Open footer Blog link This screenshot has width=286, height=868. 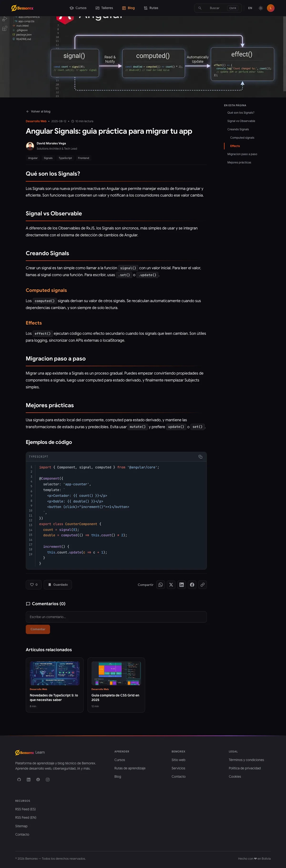coord(117,777)
